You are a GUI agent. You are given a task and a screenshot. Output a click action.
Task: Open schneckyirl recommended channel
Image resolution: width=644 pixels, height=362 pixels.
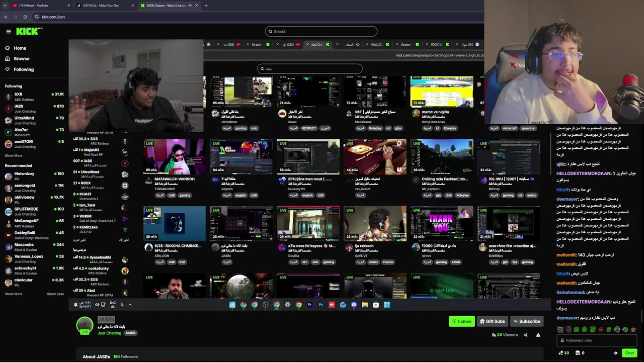(34, 270)
